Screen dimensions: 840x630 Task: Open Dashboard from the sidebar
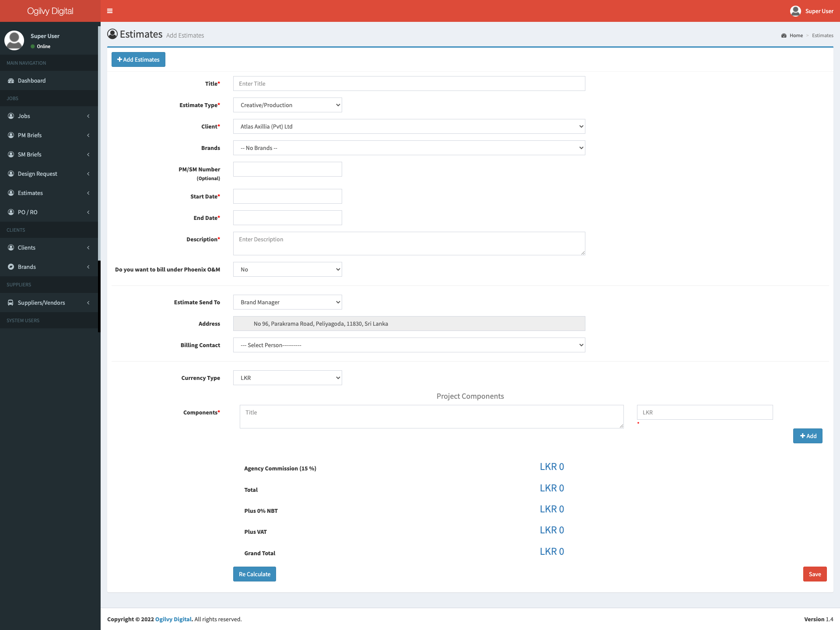(49, 80)
